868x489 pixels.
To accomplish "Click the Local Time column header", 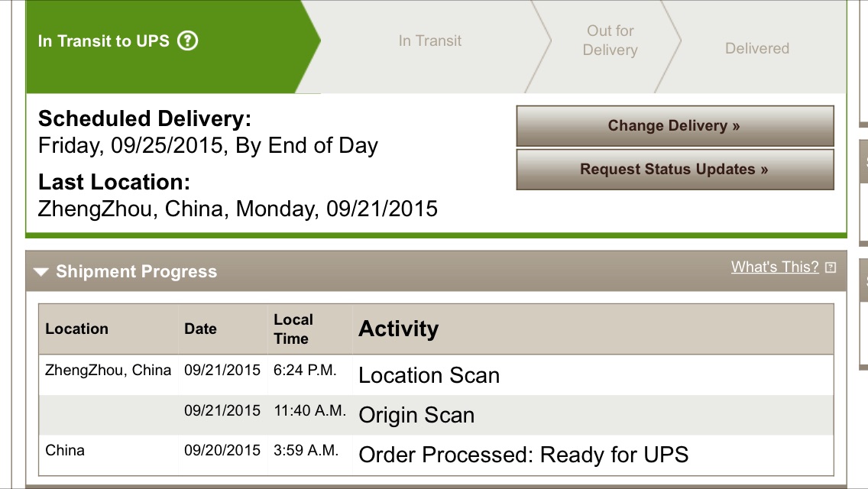I will coord(293,329).
